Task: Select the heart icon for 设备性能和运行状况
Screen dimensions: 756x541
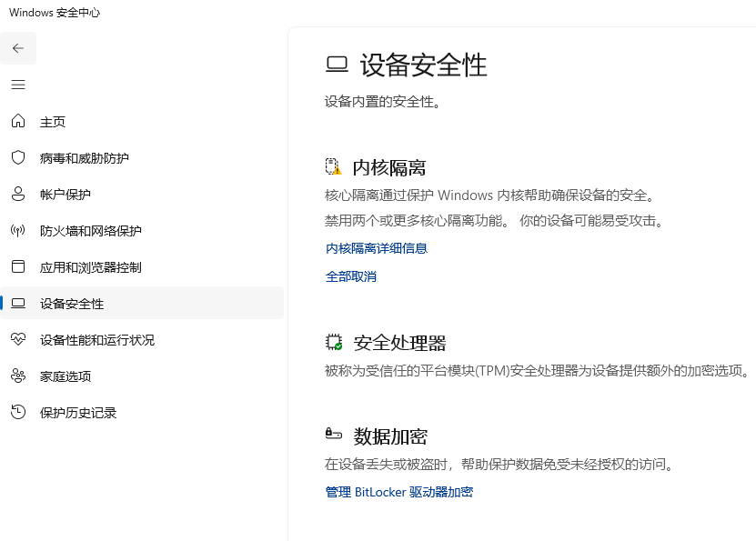Action: point(18,340)
